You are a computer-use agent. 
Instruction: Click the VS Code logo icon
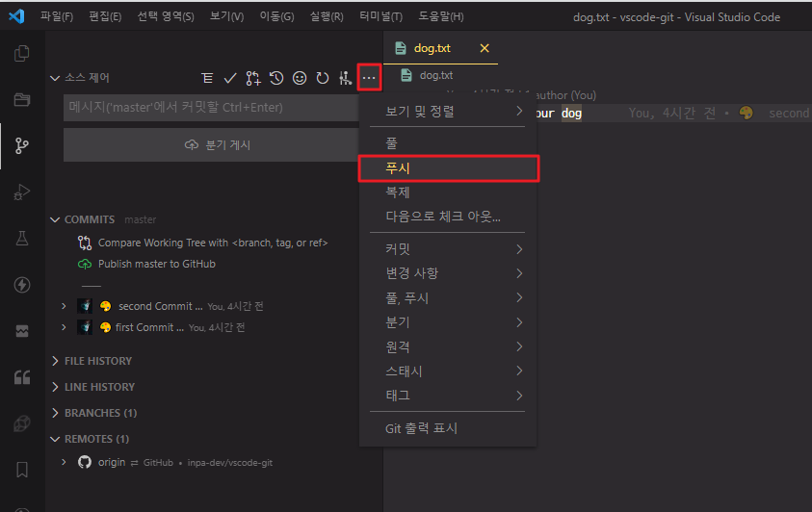click(16, 16)
